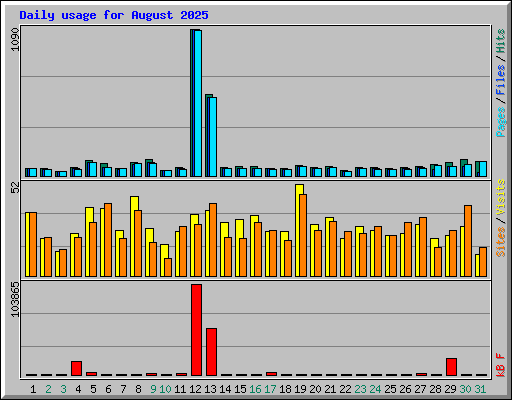Click the 'Pages / Files / Hits' legend label

click(x=501, y=83)
